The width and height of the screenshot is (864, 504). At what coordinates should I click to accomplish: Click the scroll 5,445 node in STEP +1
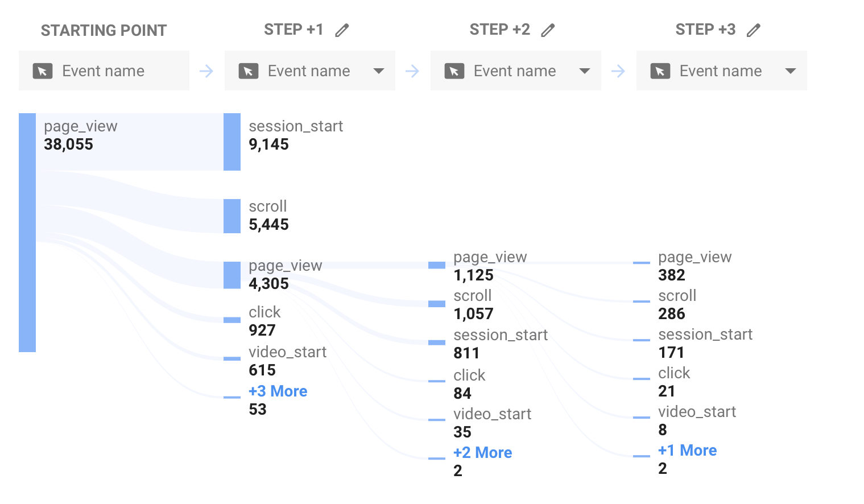coord(232,216)
